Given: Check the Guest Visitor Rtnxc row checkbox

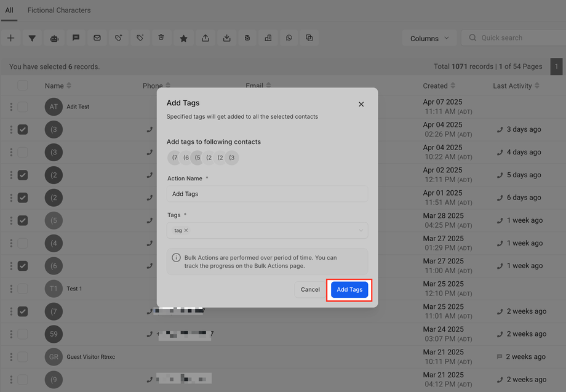Looking at the screenshot, I should click(23, 357).
